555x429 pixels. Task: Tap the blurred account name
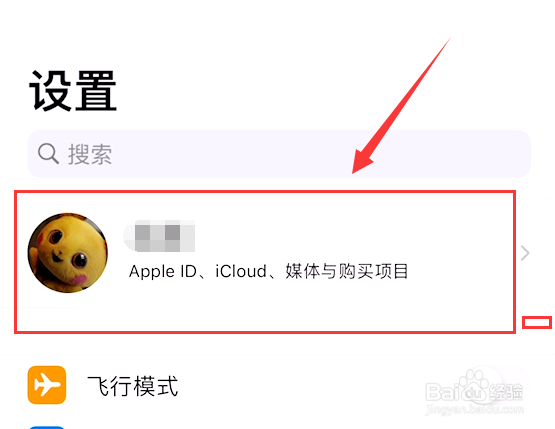click(159, 236)
